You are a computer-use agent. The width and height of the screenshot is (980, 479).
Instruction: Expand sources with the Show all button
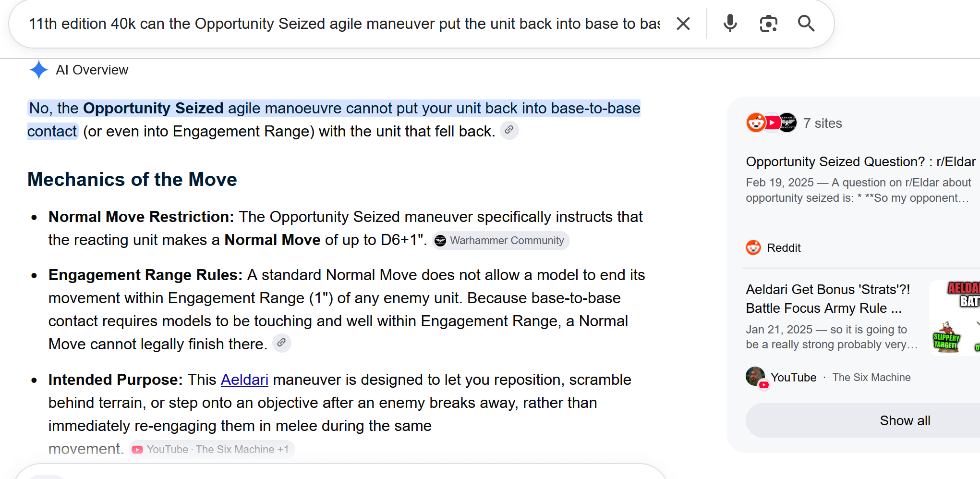[905, 420]
